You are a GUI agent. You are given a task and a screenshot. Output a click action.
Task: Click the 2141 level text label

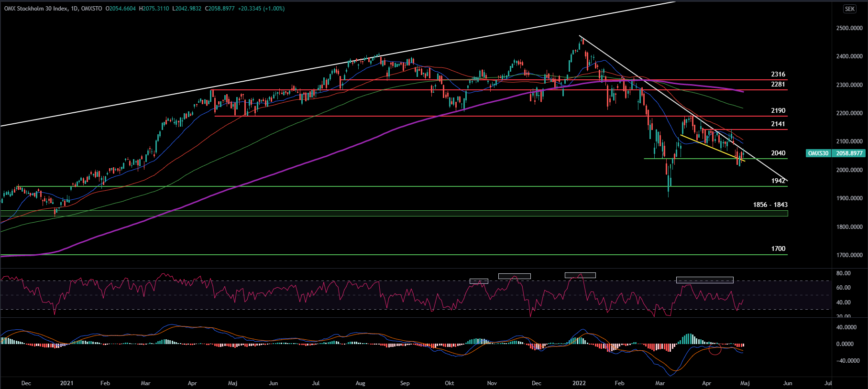pyautogui.click(x=778, y=124)
